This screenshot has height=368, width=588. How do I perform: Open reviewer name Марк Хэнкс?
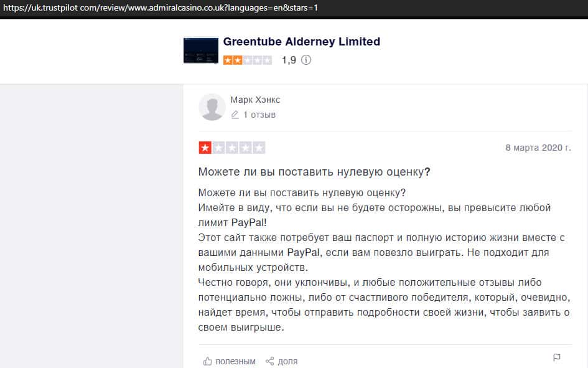tap(255, 100)
